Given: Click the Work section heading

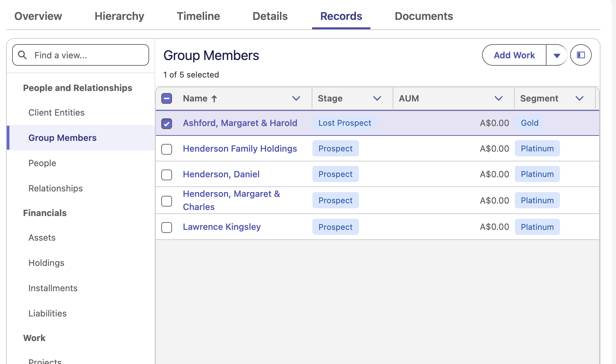Looking at the screenshot, I should [x=34, y=338].
